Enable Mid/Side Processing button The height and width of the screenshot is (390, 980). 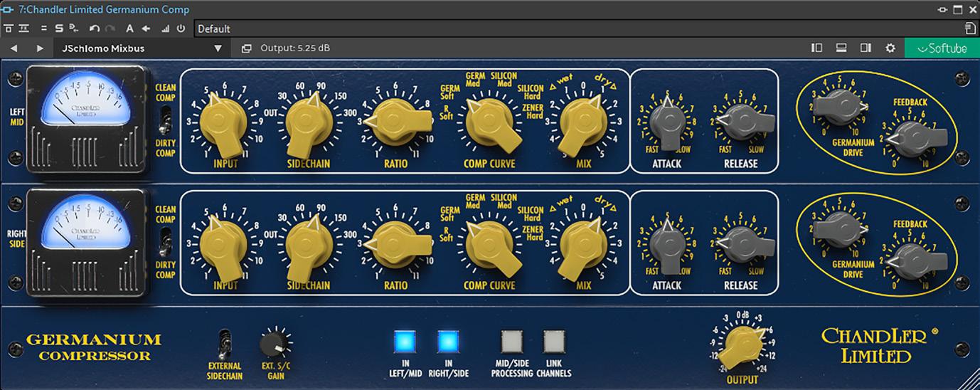coord(512,342)
